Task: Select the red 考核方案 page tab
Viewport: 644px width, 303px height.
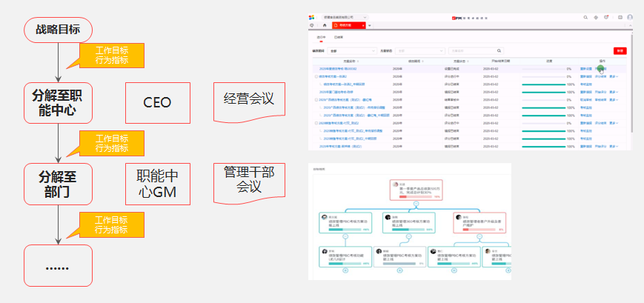Action: (349, 25)
